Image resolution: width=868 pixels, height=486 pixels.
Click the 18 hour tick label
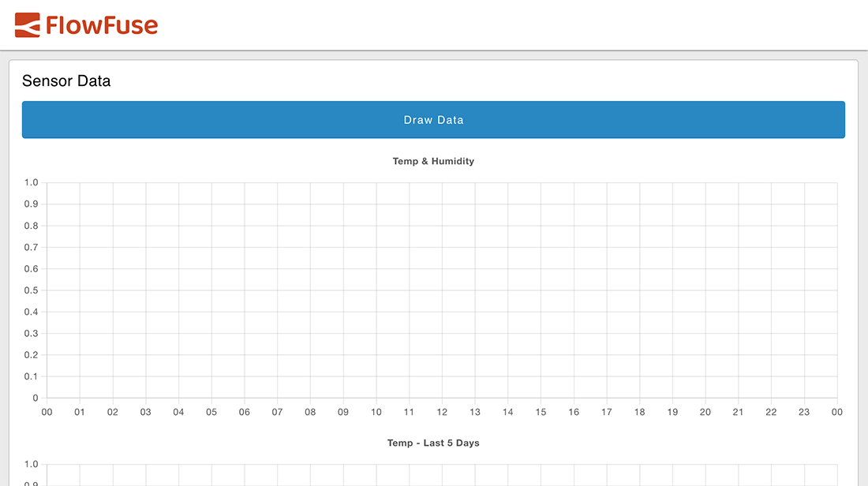point(640,412)
